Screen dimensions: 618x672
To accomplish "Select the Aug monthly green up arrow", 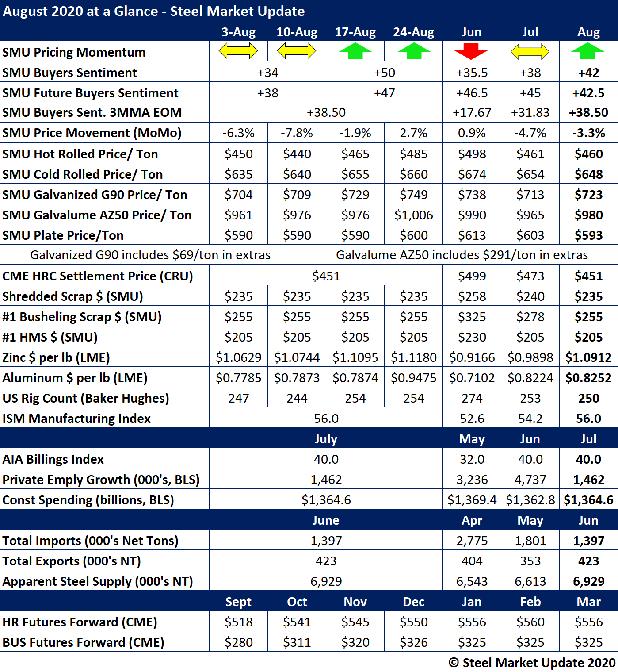I will tap(588, 51).
